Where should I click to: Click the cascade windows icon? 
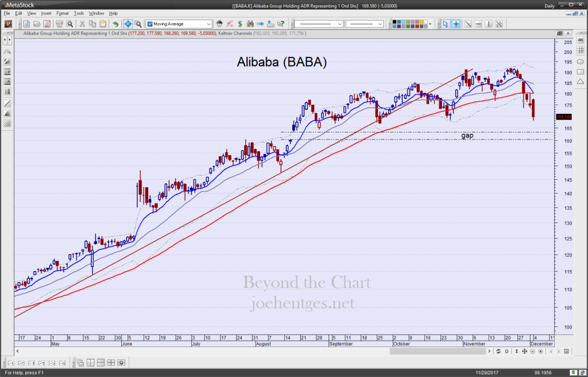pos(80,363)
